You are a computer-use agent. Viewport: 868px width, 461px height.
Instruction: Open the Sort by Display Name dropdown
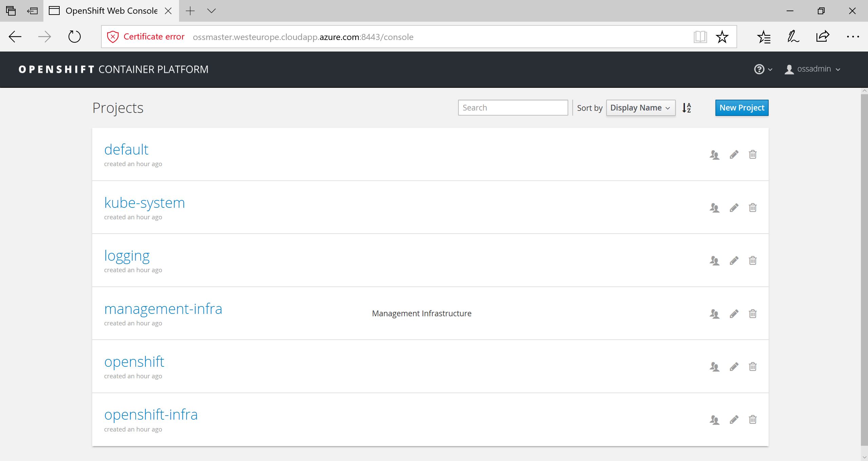(x=640, y=108)
